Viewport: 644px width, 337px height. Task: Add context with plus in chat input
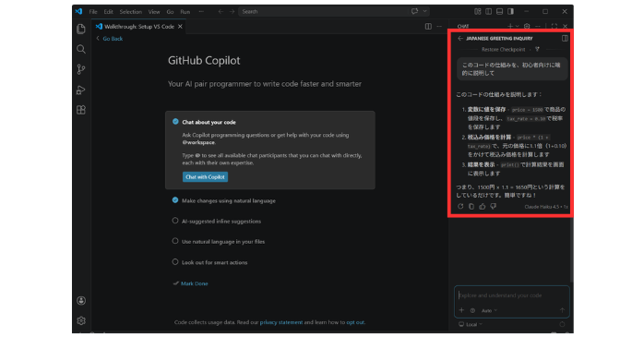[x=461, y=310]
